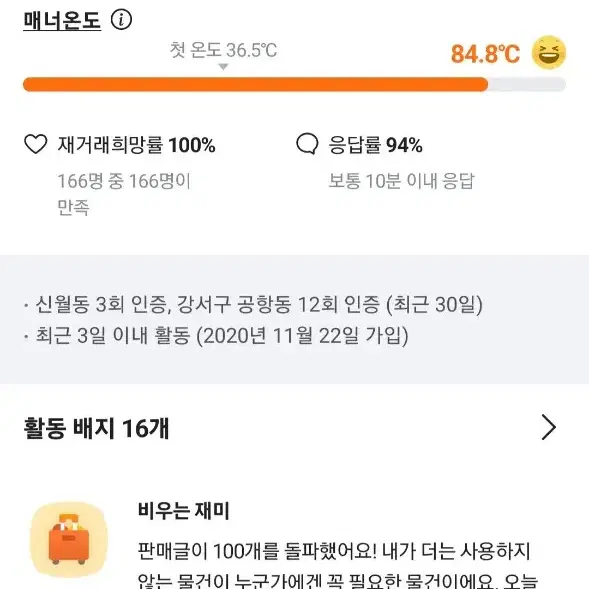
Task: Open the 활동 배지 16개 heading
Action: [96, 427]
